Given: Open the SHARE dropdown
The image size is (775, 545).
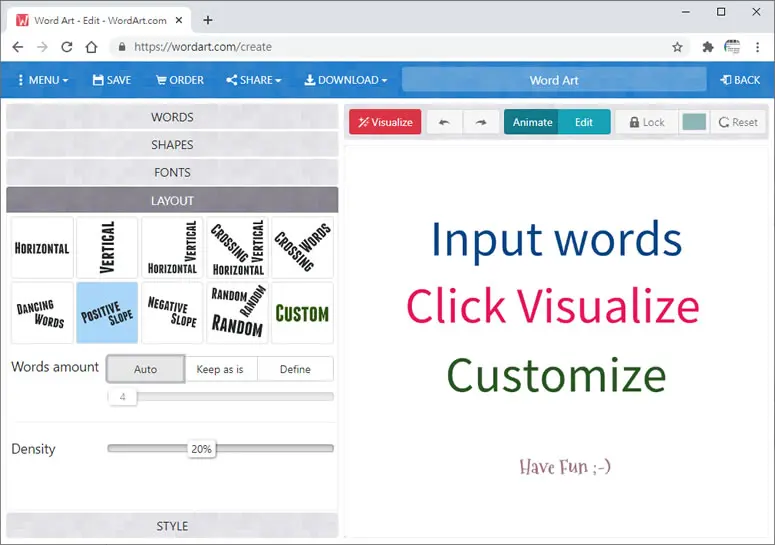Looking at the screenshot, I should coord(254,80).
